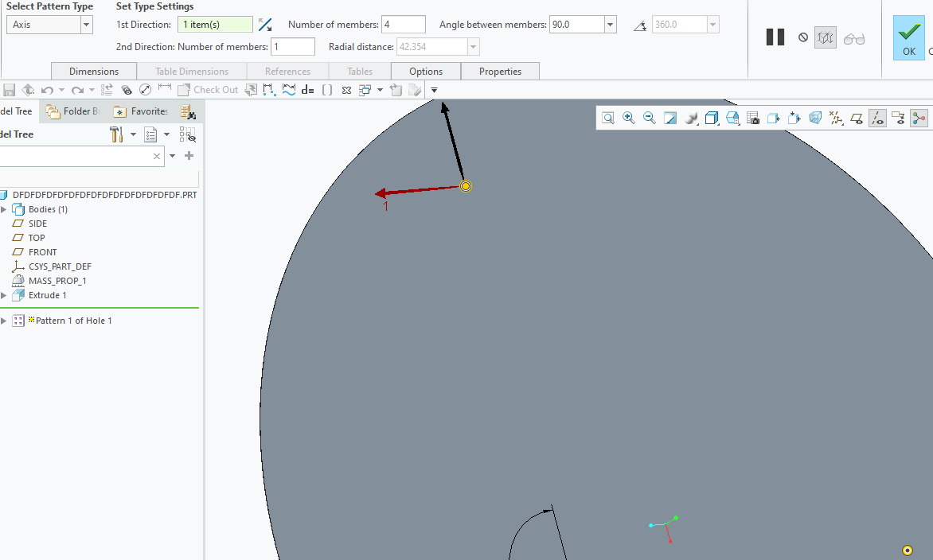933x560 pixels.
Task: Expand the Extrude 1 tree node
Action: [x=6, y=294]
